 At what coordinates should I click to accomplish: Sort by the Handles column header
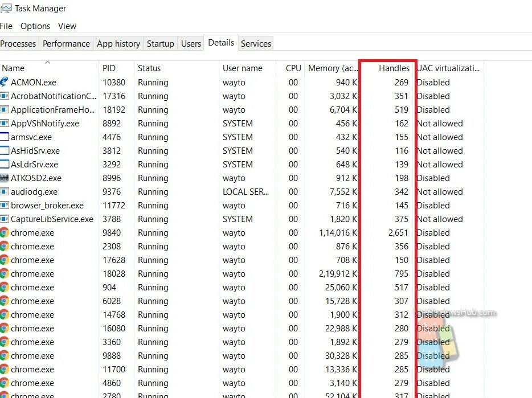click(x=388, y=68)
